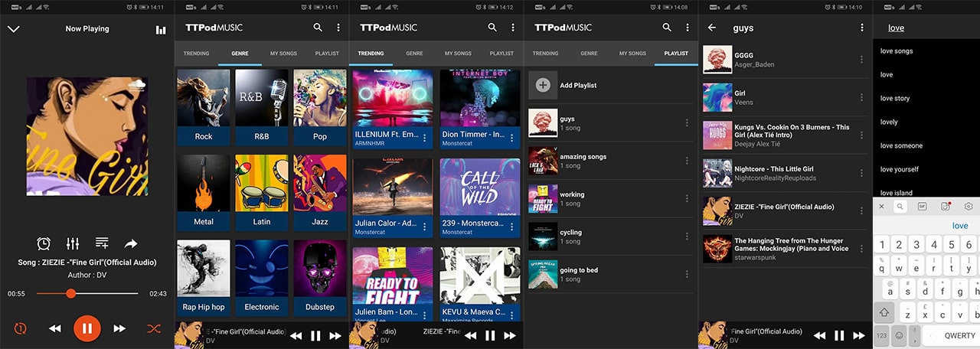Screen dimensions: 980x349
Task: Tap Add Playlist plus button
Action: (x=543, y=85)
